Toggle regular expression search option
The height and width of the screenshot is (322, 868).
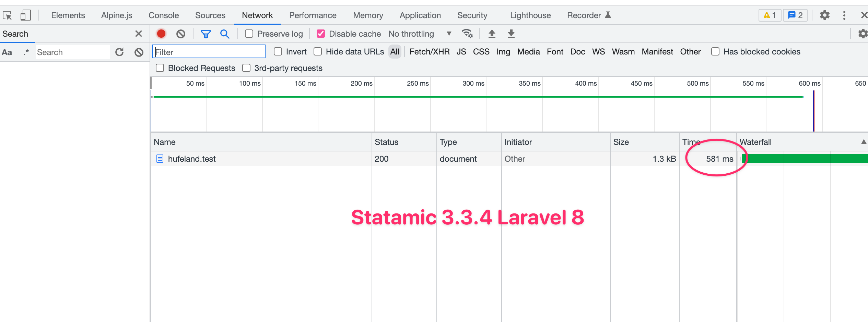26,52
